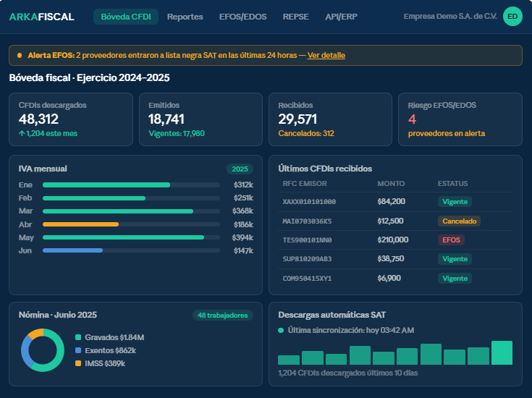Click the Ene IVA progress bar
The height and width of the screenshot is (398, 532).
click(x=131, y=185)
